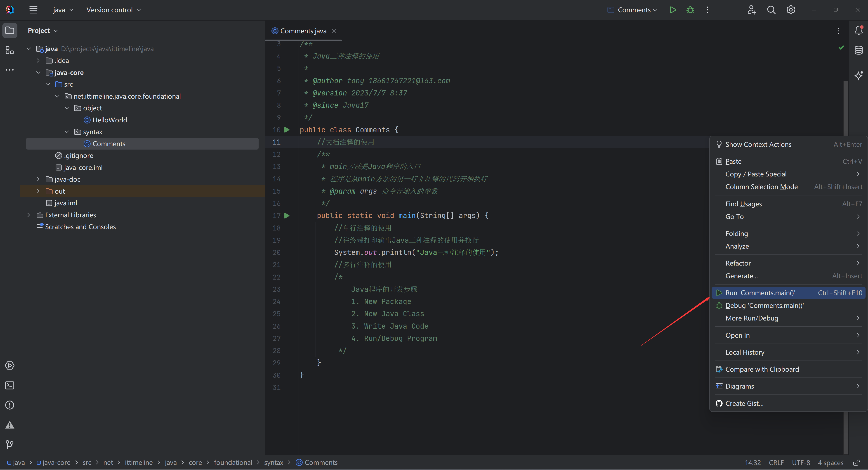
Task: Click the Run button in top toolbar
Action: (672, 10)
